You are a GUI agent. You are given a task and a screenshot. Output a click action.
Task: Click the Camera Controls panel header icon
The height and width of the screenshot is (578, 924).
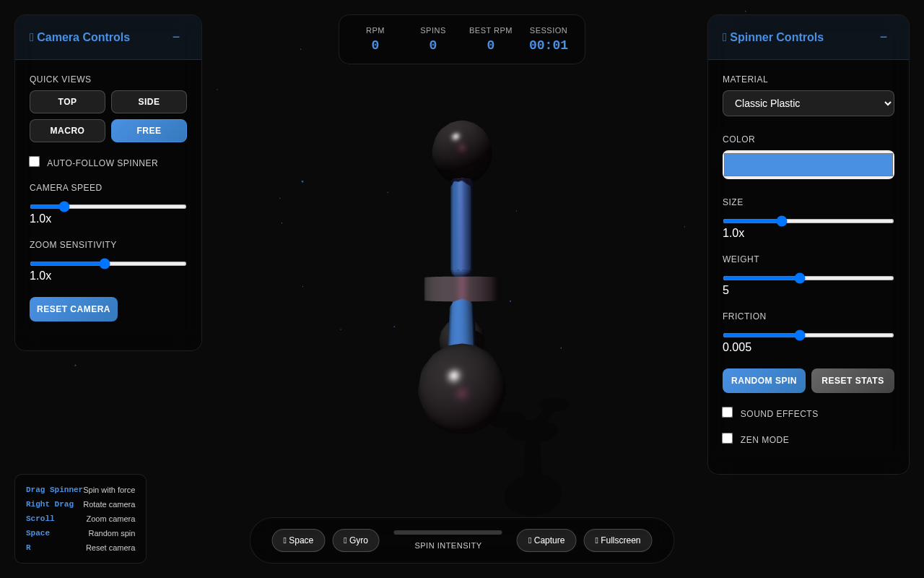point(31,36)
